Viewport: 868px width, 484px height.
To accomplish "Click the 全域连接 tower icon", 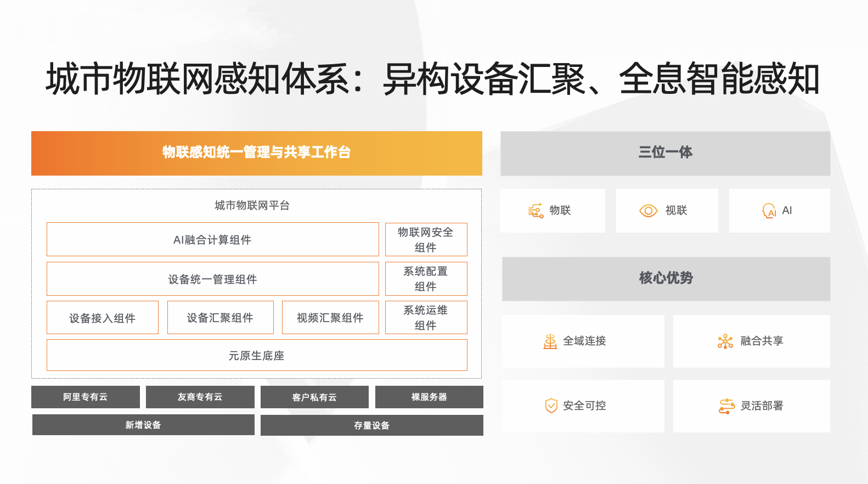I will coord(550,341).
